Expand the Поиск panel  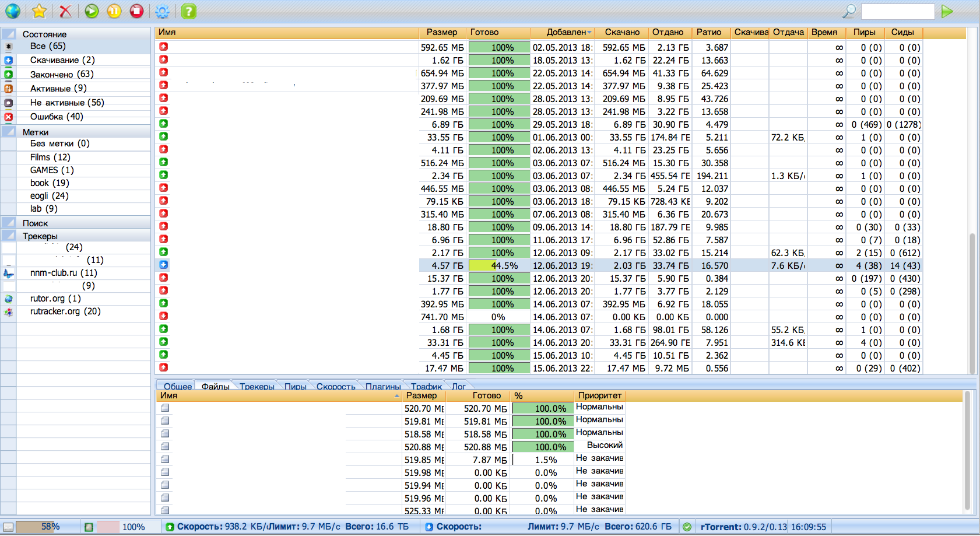9,223
